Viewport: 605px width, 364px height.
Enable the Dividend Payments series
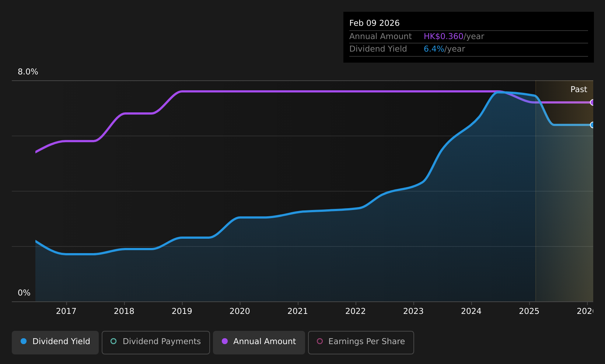coord(156,342)
